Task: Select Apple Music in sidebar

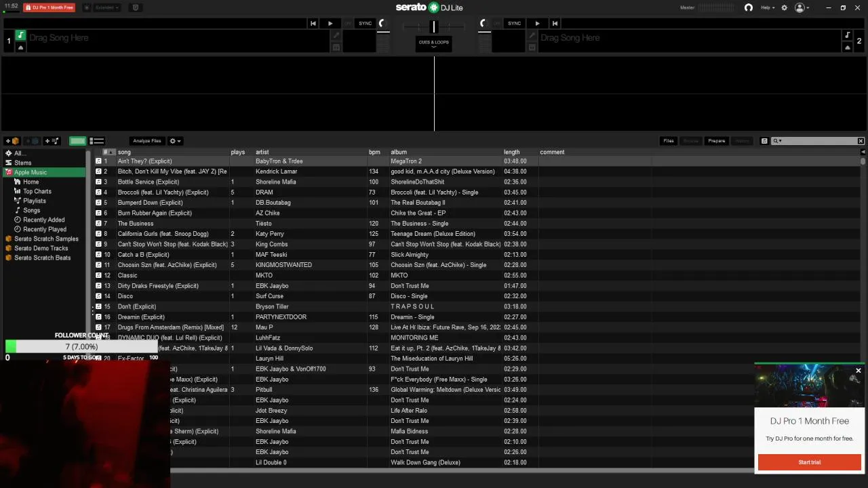Action: click(45, 172)
